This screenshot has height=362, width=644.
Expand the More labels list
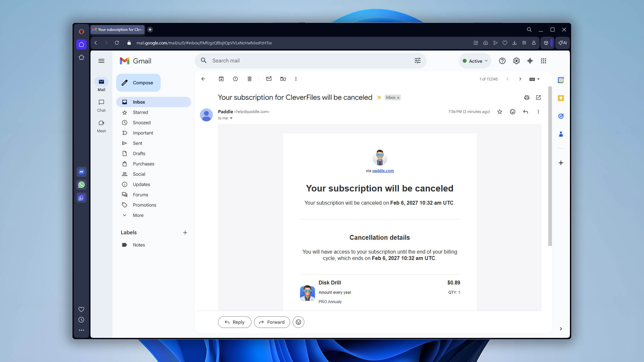tap(138, 215)
